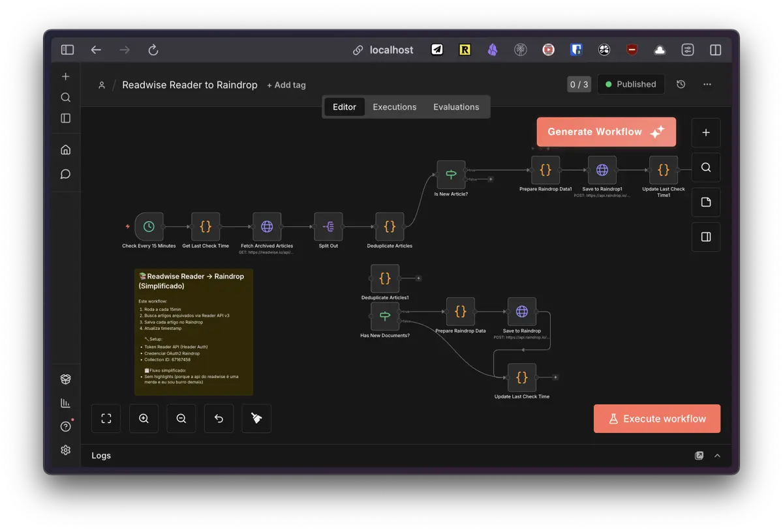
Task: Open workflow version history
Action: (x=681, y=84)
